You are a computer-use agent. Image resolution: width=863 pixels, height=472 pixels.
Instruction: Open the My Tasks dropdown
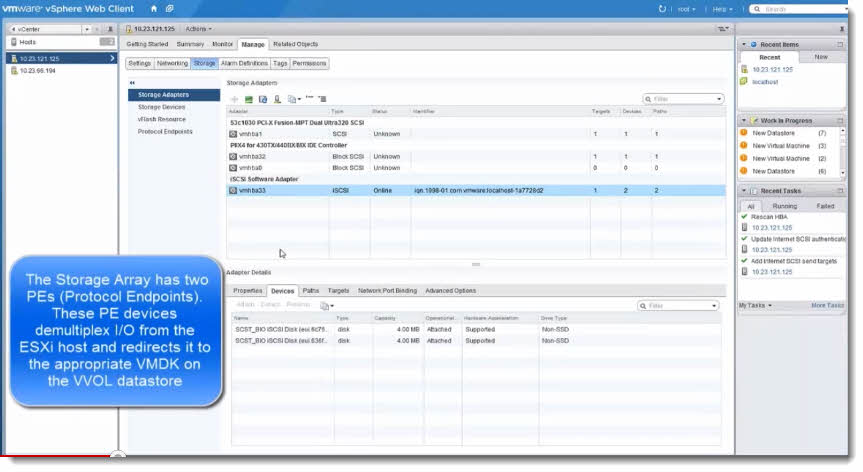pyautogui.click(x=755, y=305)
